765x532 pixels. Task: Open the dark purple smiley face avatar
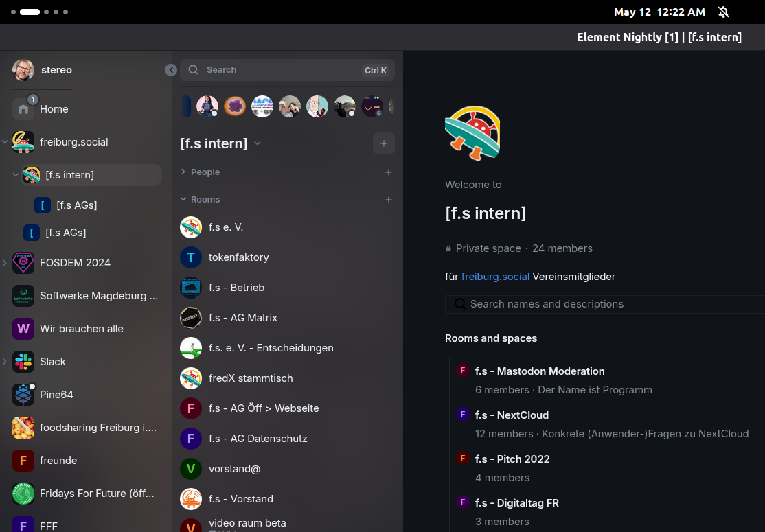(372, 106)
